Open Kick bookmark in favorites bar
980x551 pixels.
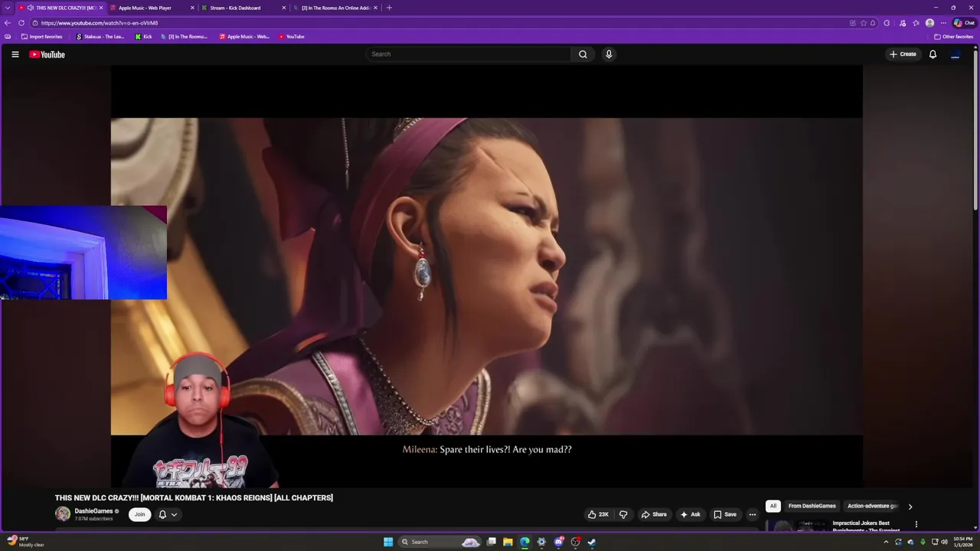coord(143,37)
